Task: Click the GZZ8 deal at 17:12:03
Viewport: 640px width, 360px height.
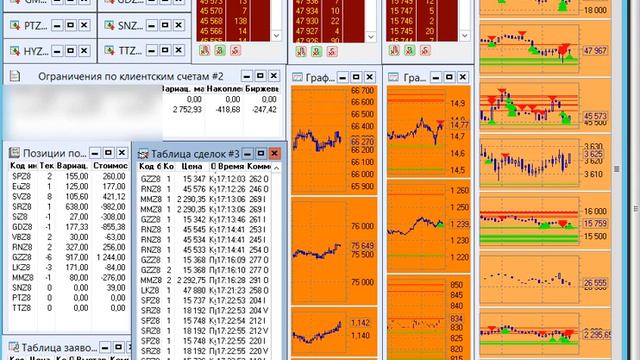Action: click(x=204, y=179)
